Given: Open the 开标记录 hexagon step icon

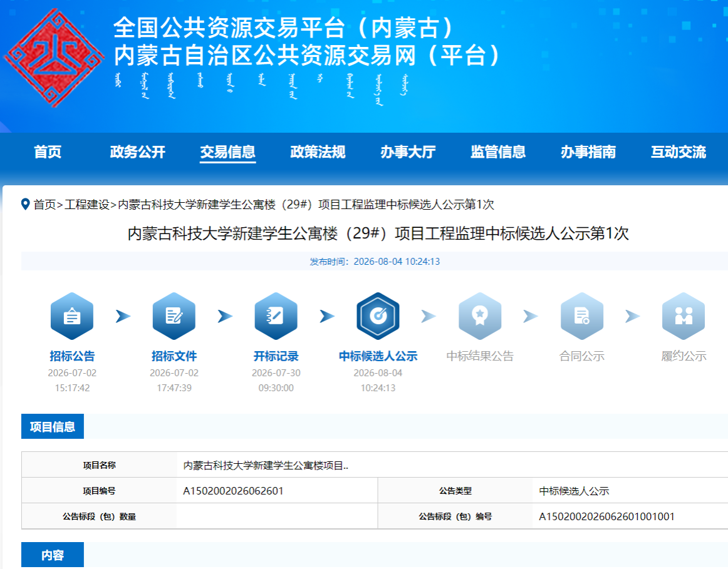Looking at the screenshot, I should (276, 316).
